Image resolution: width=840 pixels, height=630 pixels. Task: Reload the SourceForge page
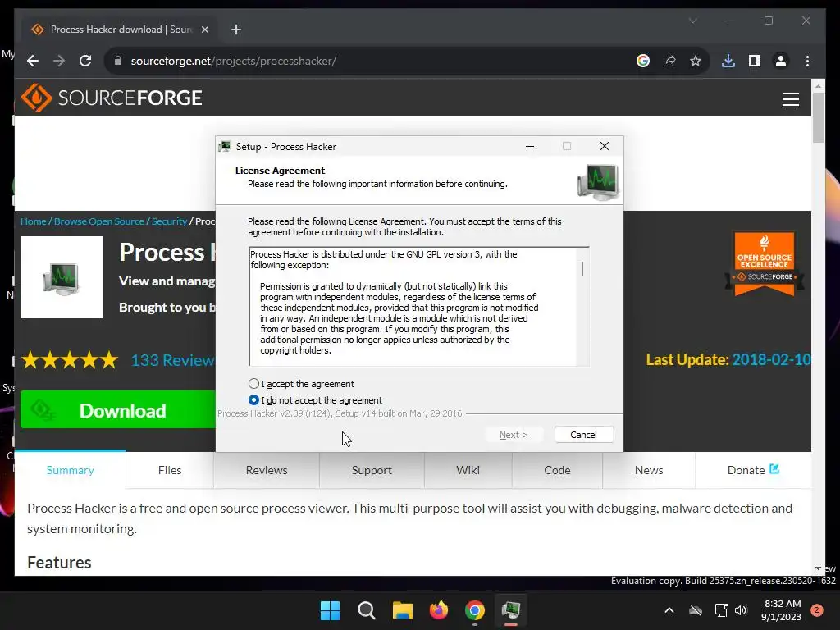coord(85,61)
